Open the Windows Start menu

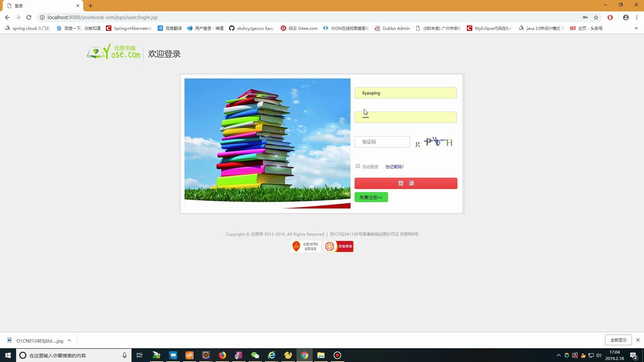pos(8,355)
